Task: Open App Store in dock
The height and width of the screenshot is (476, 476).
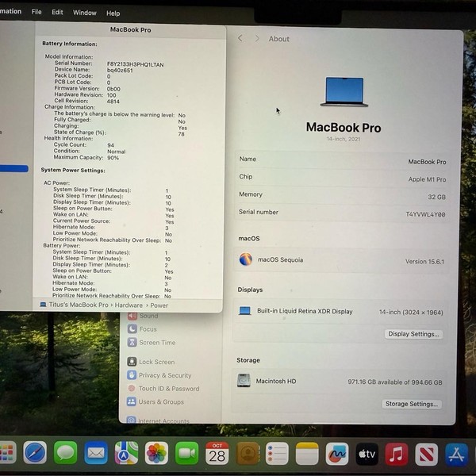Action: [456, 455]
